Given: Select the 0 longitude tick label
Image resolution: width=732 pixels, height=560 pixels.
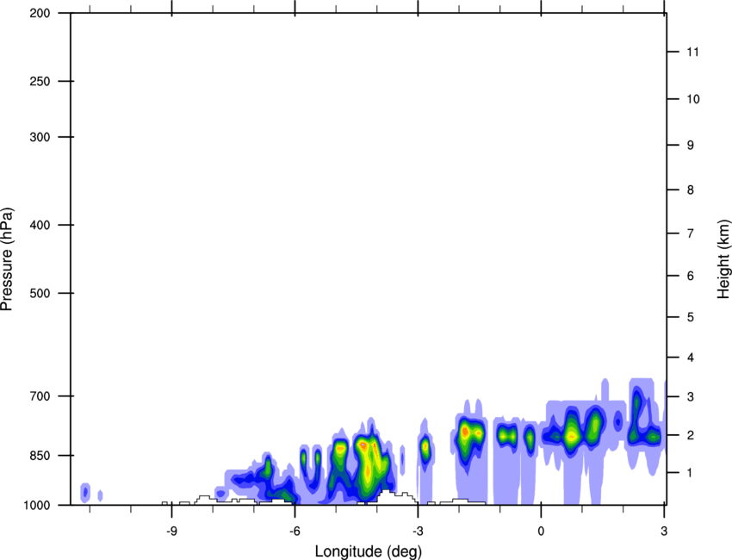Looking at the screenshot, I should point(541,529).
